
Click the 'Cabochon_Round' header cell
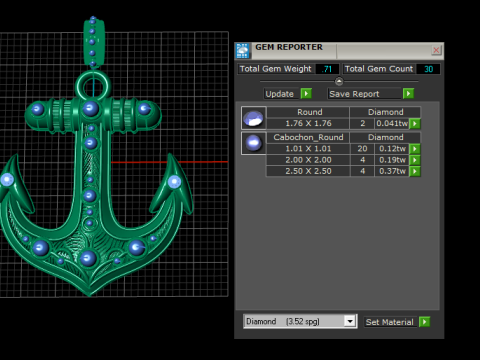coord(308,137)
